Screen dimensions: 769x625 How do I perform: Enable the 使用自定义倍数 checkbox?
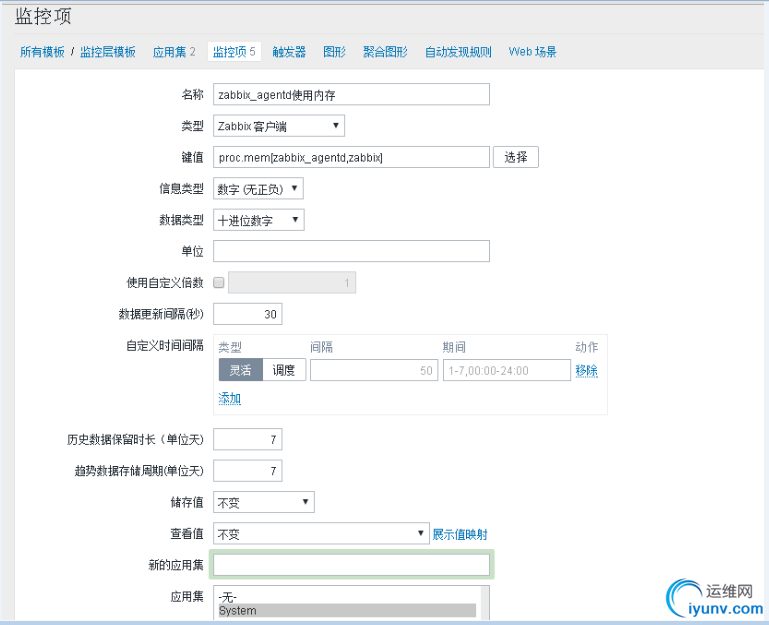[219, 283]
